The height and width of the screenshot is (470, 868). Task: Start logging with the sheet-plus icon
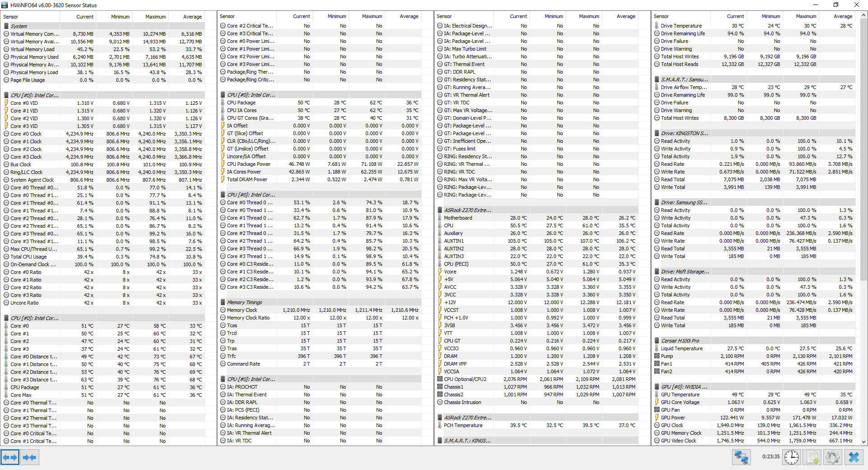(x=812, y=457)
